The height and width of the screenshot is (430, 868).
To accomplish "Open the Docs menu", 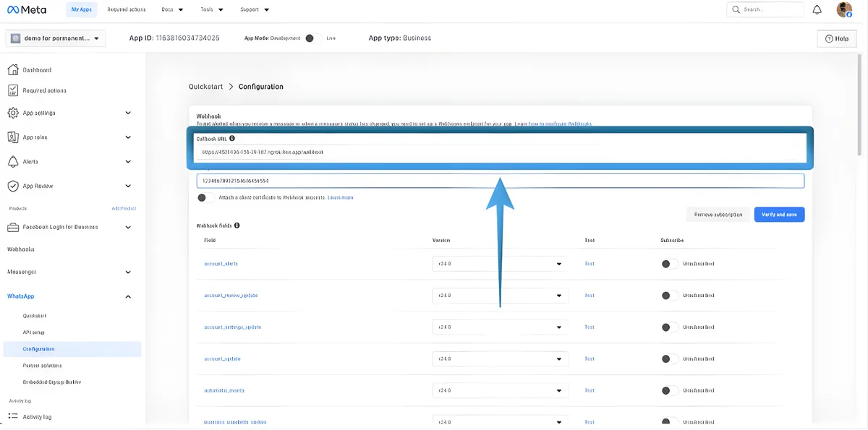I will coord(171,9).
